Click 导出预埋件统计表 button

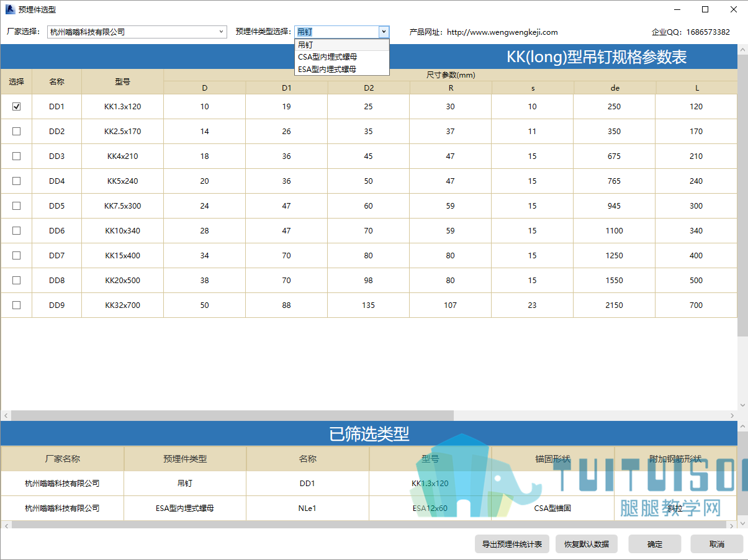point(512,544)
